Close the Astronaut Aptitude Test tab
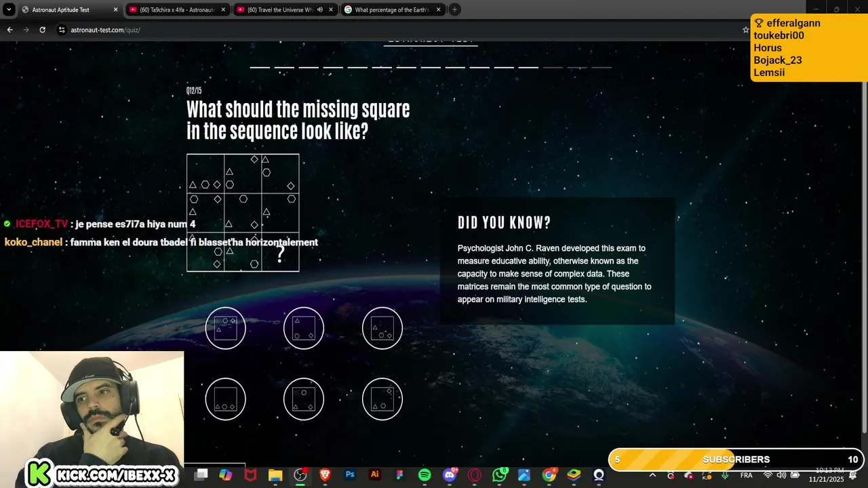 point(115,9)
